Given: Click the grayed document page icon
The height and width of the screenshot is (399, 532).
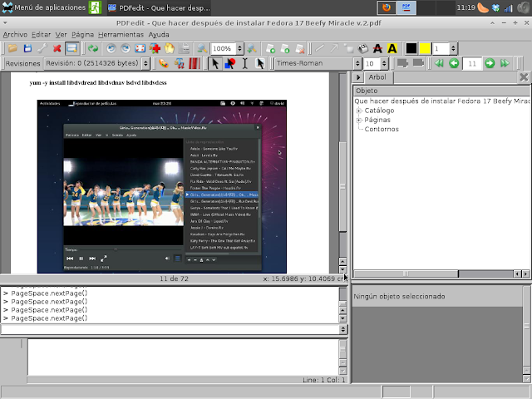Looking at the screenshot, I should click(x=184, y=48).
